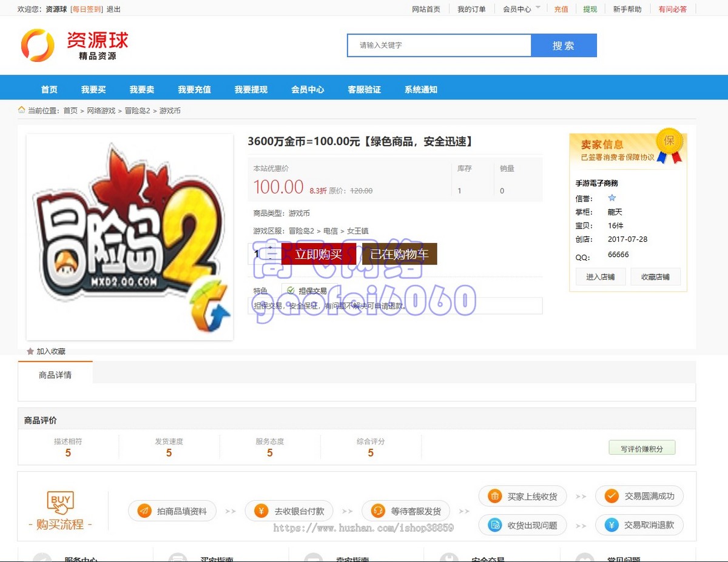Click 游戏币 in the breadcrumb
The image size is (728, 562).
click(170, 110)
